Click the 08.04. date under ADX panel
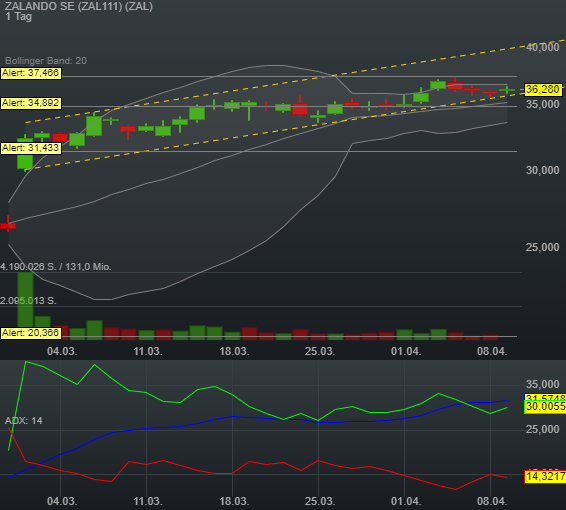 tap(492, 501)
